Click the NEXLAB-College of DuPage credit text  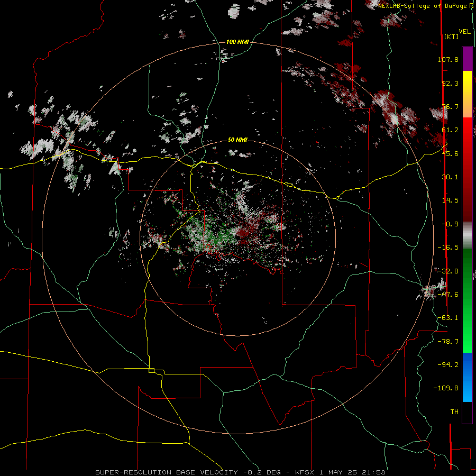(426, 6)
